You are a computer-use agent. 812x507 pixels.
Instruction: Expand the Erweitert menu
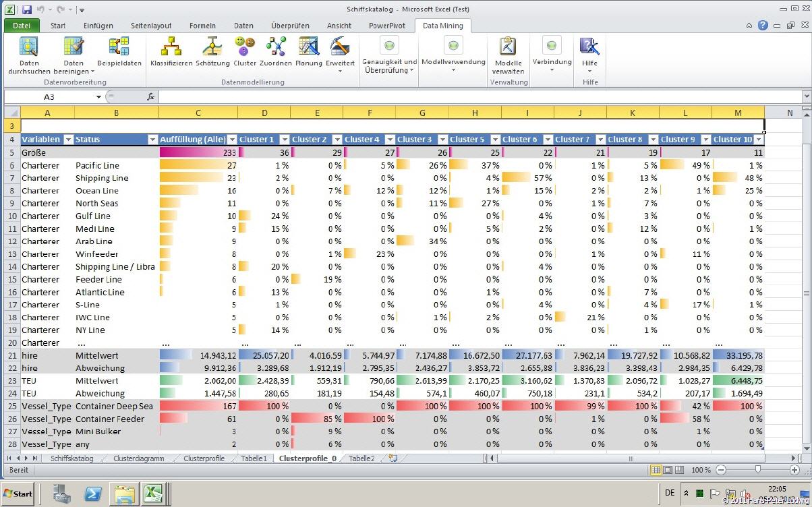click(340, 55)
